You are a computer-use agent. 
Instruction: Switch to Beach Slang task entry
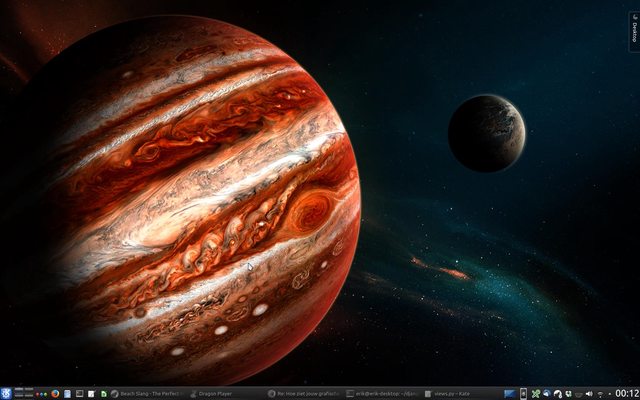pyautogui.click(x=147, y=393)
